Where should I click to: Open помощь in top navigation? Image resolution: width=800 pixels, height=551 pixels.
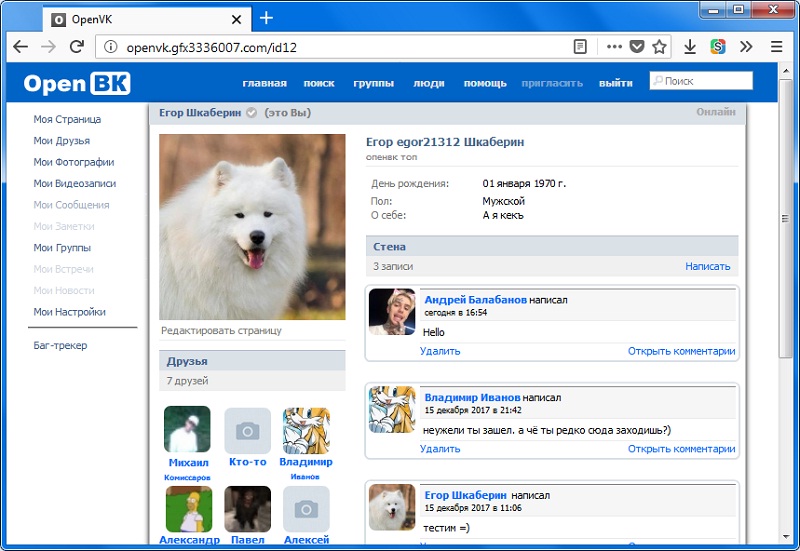click(x=485, y=83)
